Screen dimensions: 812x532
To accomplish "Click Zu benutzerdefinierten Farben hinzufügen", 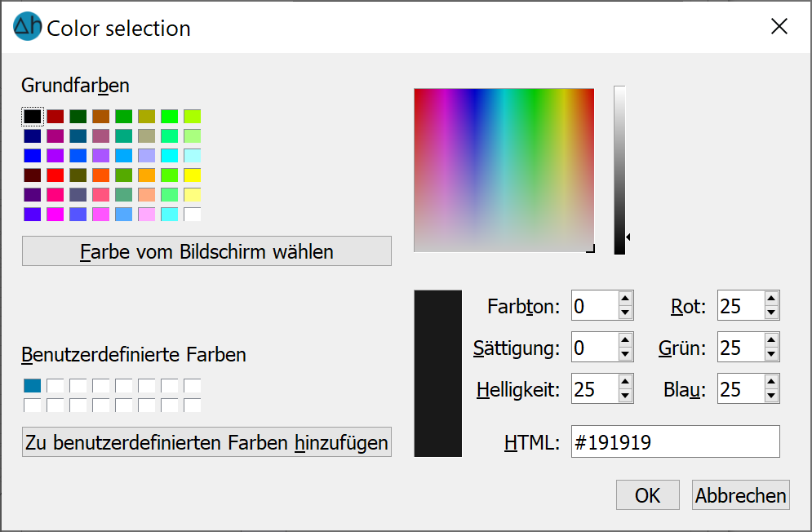I will click(x=206, y=442).
